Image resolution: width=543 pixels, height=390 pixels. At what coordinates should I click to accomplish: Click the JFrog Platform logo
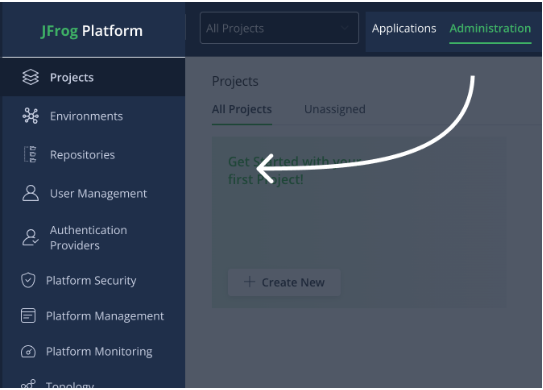[x=92, y=31]
